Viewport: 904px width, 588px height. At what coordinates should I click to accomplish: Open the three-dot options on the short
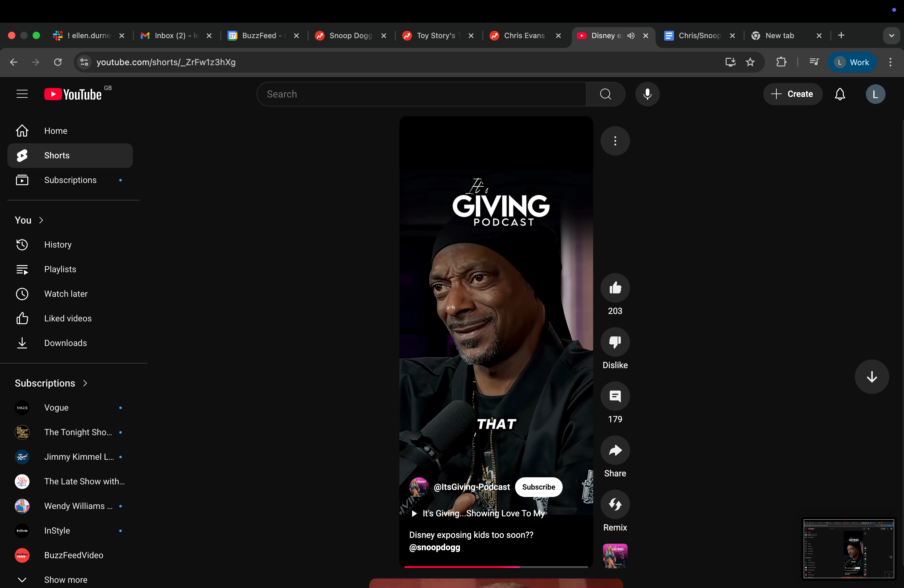[x=615, y=141]
